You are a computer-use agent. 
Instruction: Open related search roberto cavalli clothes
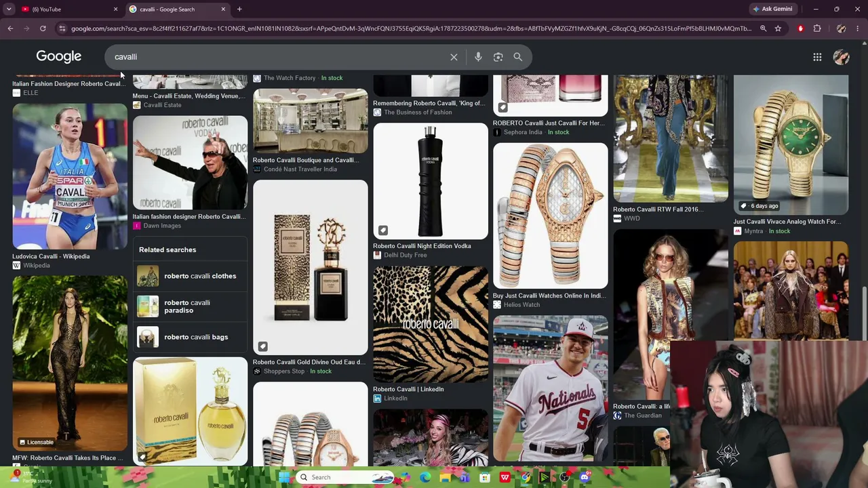190,276
